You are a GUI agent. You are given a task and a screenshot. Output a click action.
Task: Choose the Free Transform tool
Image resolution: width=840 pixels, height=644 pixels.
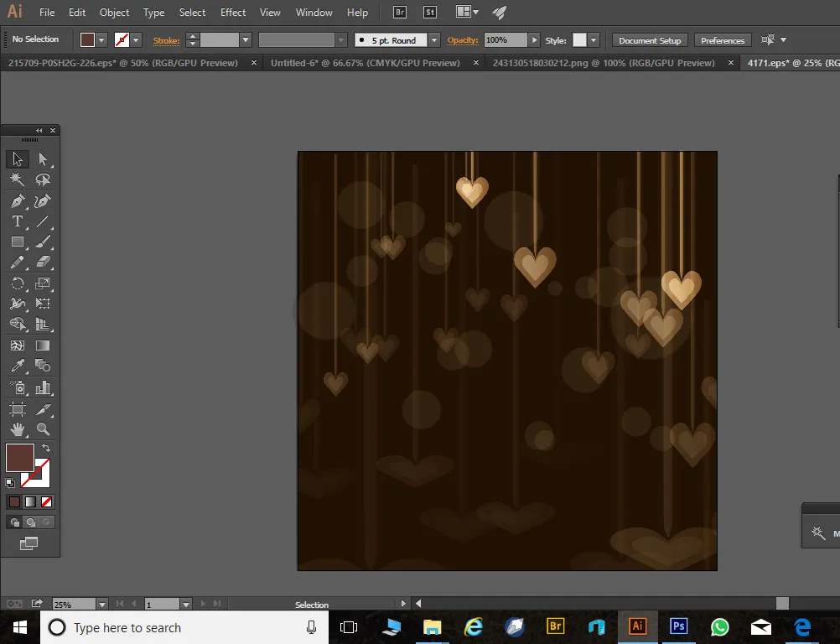click(43, 304)
